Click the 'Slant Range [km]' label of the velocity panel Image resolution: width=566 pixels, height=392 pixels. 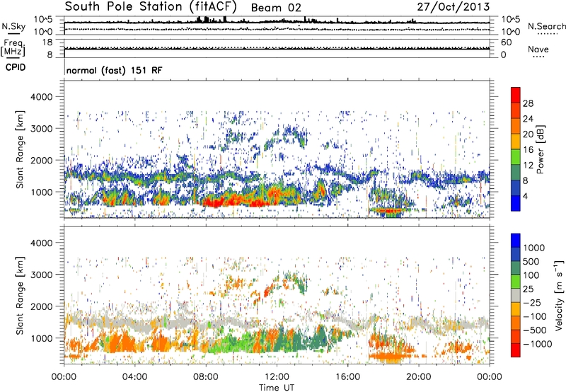pyautogui.click(x=20, y=296)
